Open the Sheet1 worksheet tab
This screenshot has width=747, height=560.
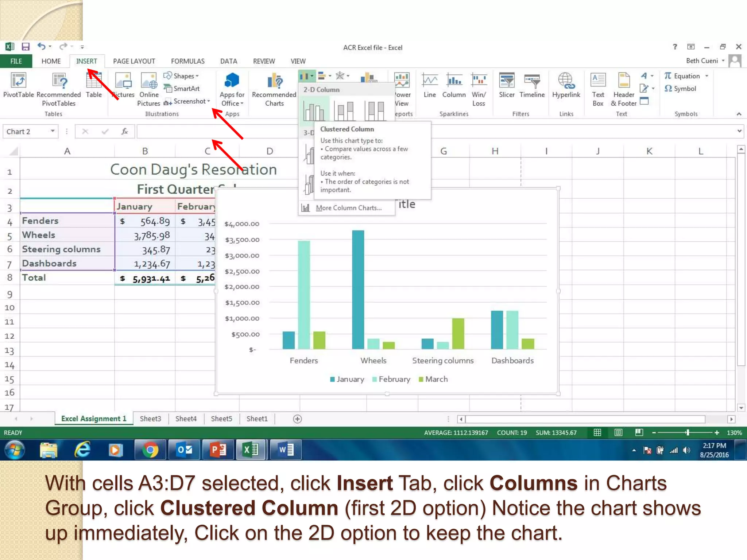pyautogui.click(x=257, y=419)
